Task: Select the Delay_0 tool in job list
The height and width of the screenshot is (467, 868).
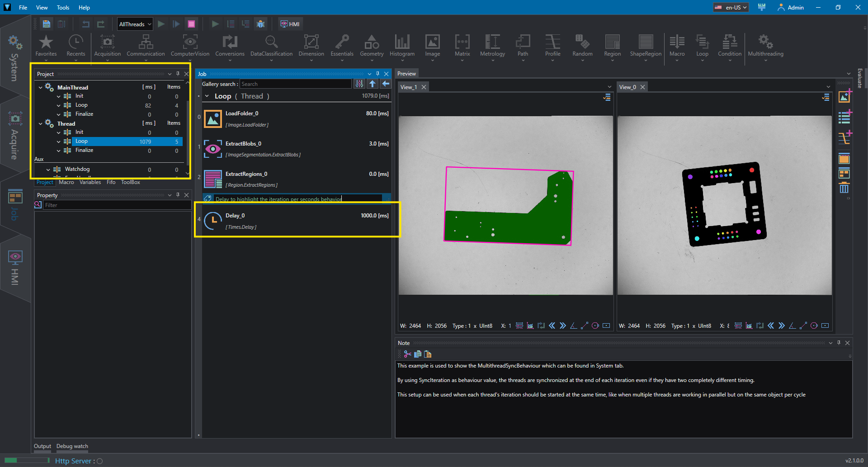Action: [x=296, y=221]
